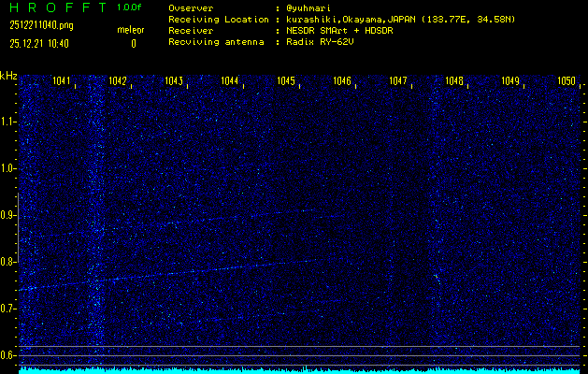This screenshot has width=588, height=374.
Task: Click the 1.00f version number
Action: click(x=131, y=7)
